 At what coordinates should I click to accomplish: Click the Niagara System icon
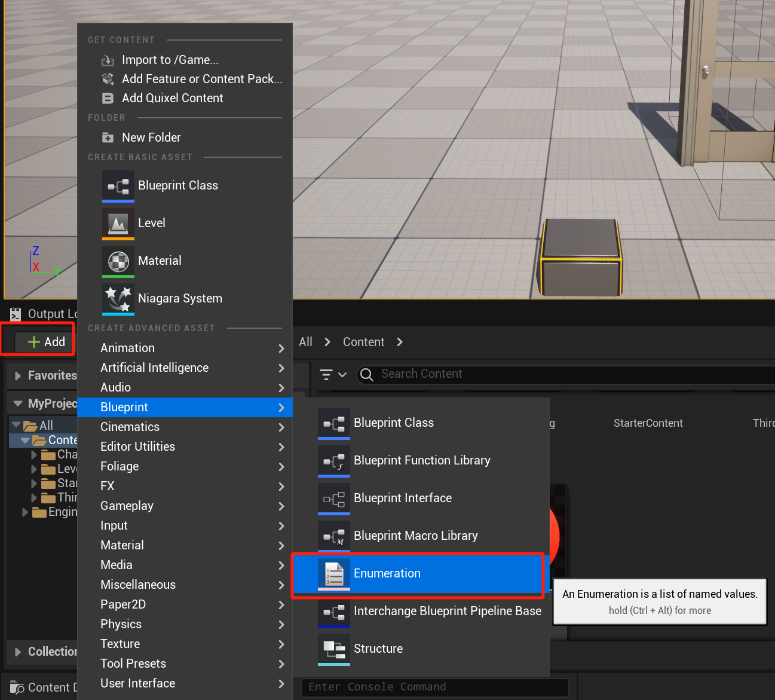[118, 299]
